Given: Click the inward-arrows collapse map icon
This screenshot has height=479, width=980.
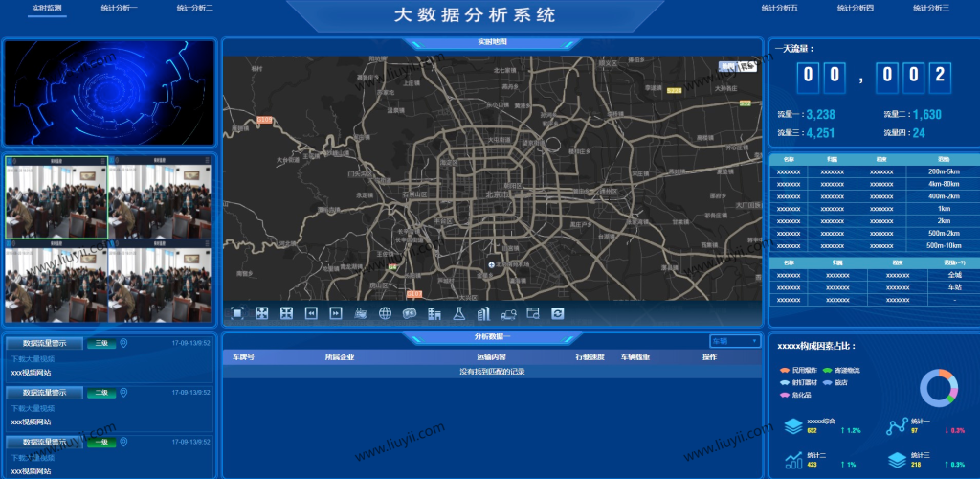Looking at the screenshot, I should (286, 313).
